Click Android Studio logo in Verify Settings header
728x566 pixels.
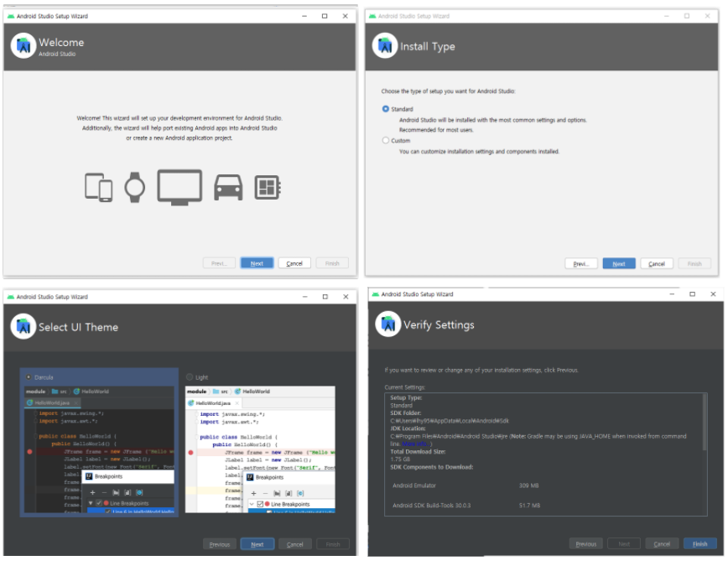tap(388, 324)
